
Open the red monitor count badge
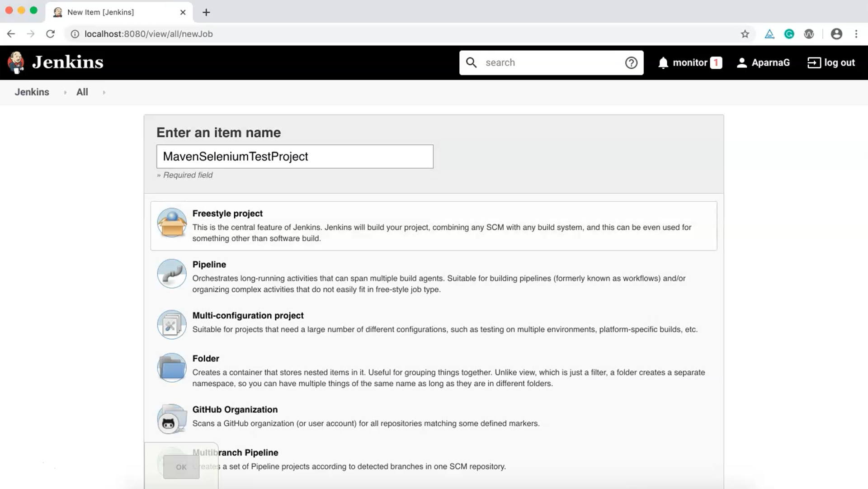(x=716, y=62)
